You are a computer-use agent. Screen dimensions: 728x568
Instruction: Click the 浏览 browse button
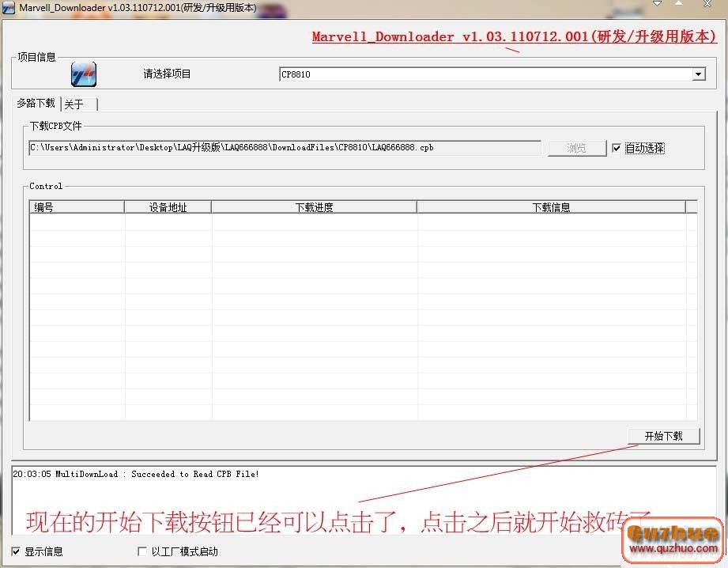pyautogui.click(x=577, y=148)
